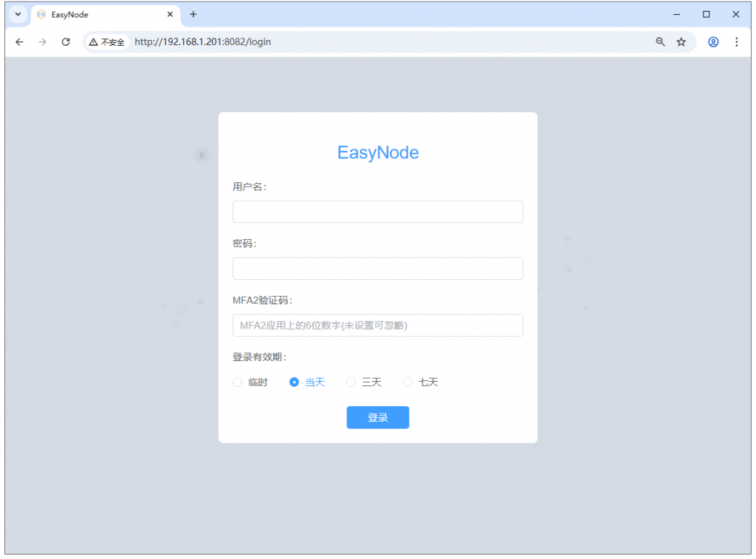Select the 临时 login validity option

[238, 382]
